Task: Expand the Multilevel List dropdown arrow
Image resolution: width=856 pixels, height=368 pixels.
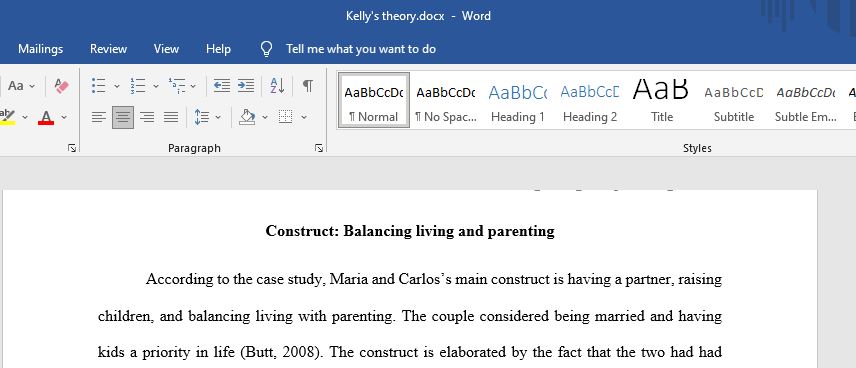Action: (193, 86)
